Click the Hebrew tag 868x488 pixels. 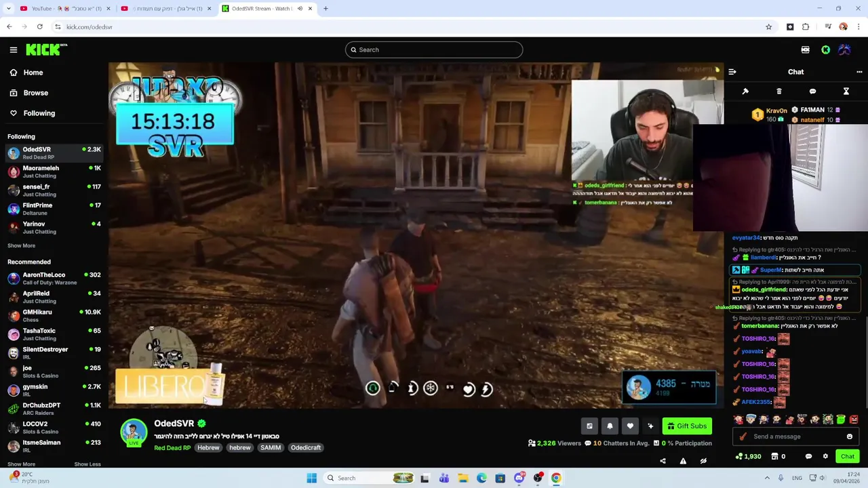coord(208,447)
